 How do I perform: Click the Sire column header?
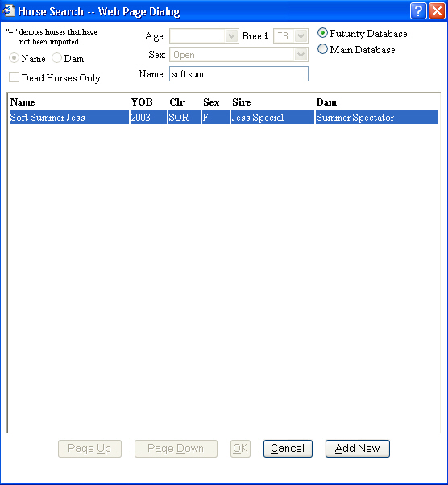pyautogui.click(x=242, y=102)
